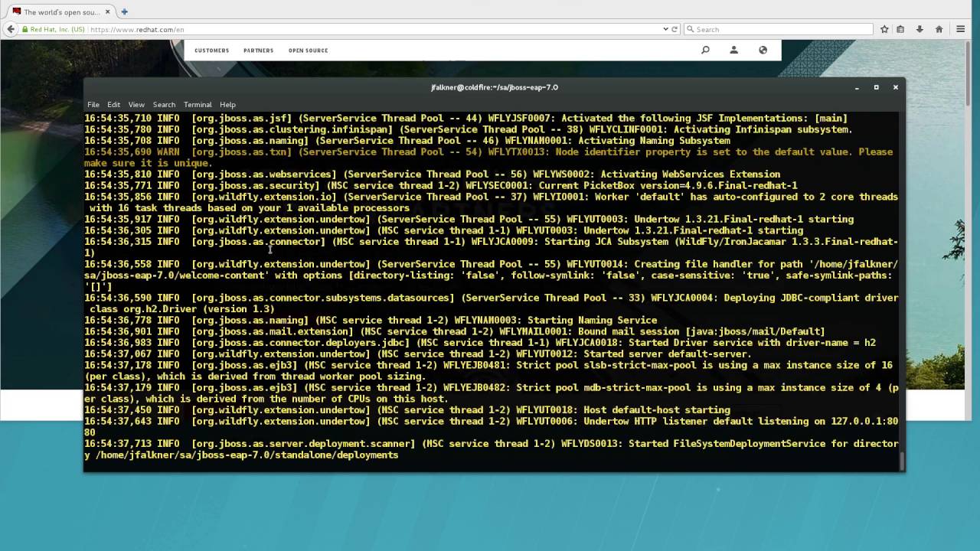
Task: Click log text '[org.jboss.as.ejb3]' WFLYEJB0481 line
Action: 244,366
